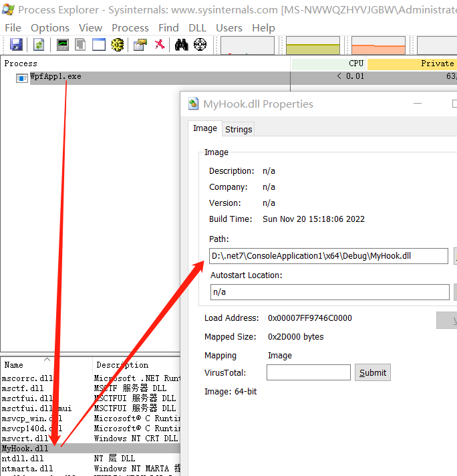Open the DLL menu
The image size is (457, 476).
[197, 28]
